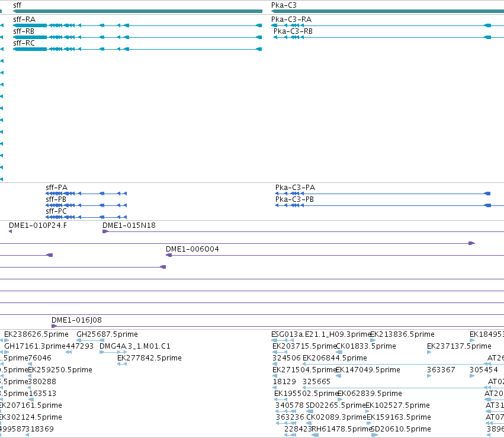This screenshot has width=504, height=438.
Task: Select the Pka-C3 gene name label
Action: tap(284, 5)
